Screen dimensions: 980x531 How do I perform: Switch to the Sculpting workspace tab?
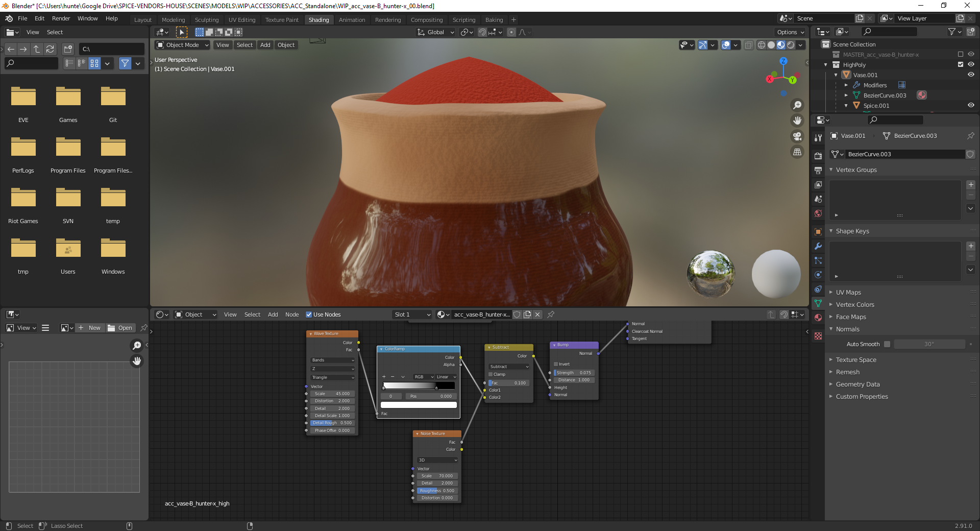[x=206, y=20]
